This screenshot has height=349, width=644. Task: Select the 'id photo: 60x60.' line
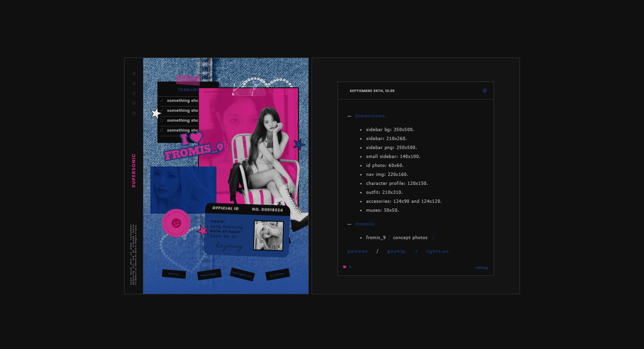pyautogui.click(x=385, y=166)
